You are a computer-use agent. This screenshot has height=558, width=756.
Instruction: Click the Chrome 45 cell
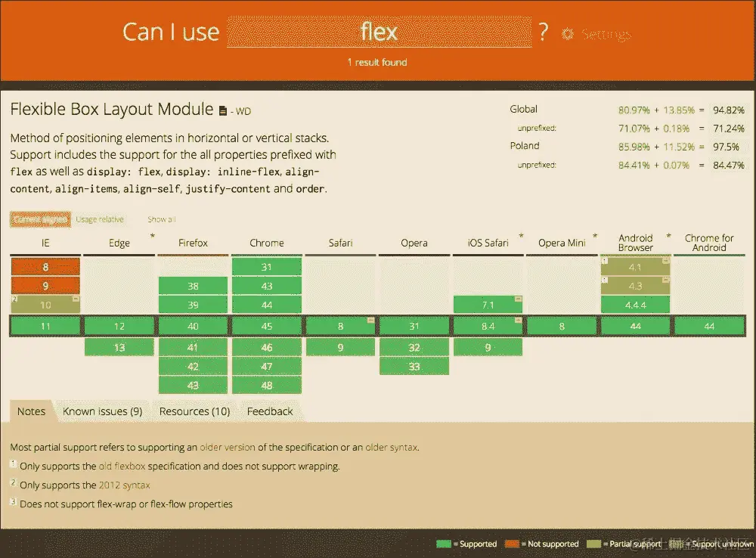[x=267, y=326]
